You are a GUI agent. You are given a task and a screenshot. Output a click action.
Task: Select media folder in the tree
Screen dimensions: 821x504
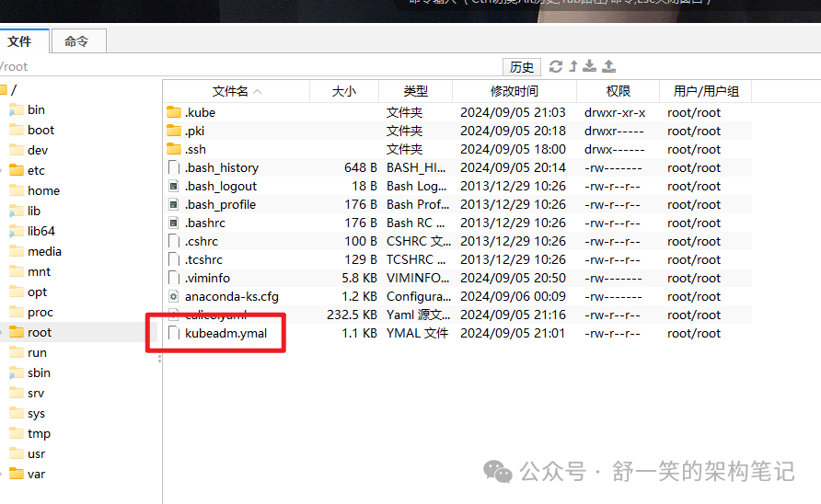tap(44, 251)
